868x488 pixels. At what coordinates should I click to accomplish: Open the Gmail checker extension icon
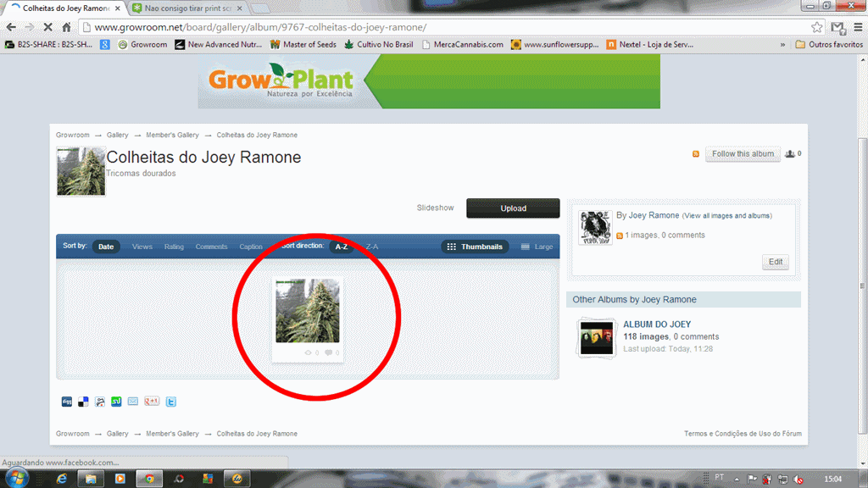(838, 27)
